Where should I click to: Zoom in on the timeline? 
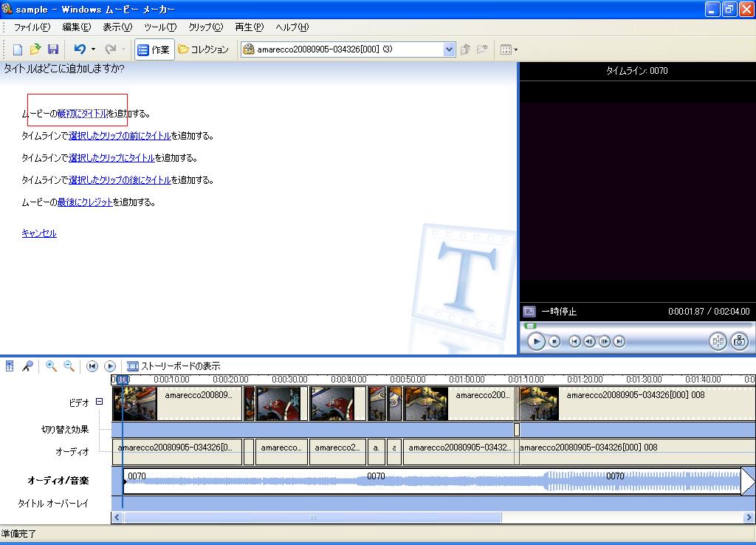pos(51,366)
